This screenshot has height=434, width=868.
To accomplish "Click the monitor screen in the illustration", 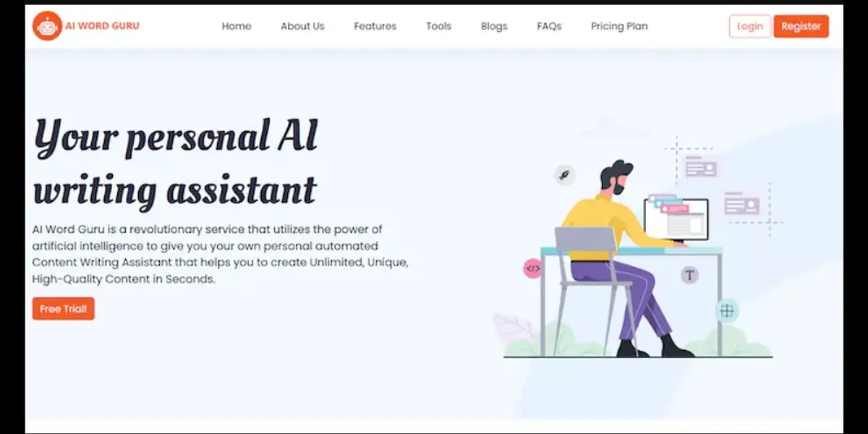I will (x=676, y=218).
